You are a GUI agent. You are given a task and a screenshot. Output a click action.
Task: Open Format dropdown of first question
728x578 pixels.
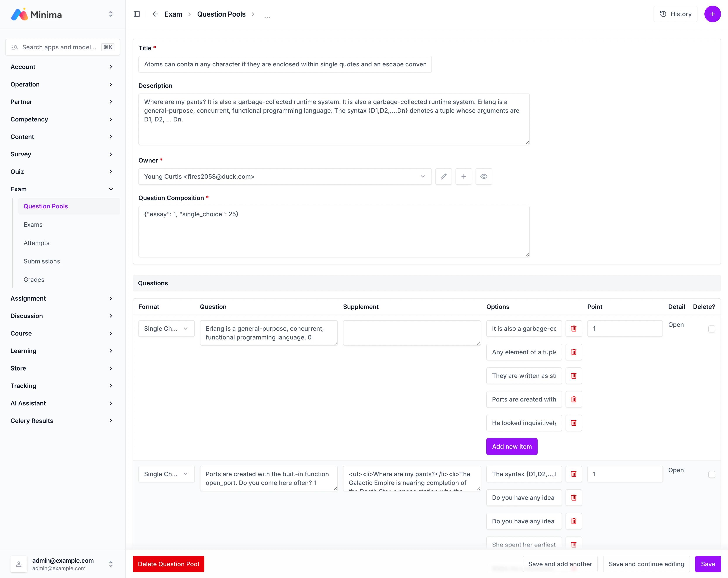pos(166,328)
